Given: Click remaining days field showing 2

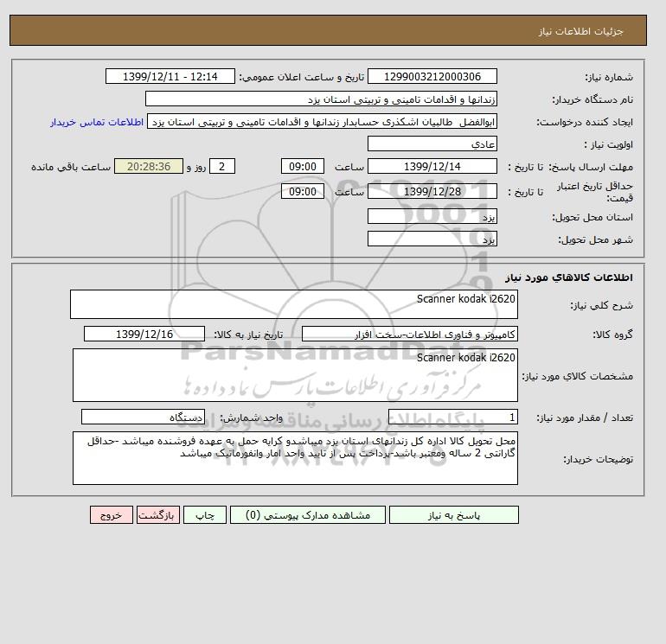Looking at the screenshot, I should tap(221, 167).
